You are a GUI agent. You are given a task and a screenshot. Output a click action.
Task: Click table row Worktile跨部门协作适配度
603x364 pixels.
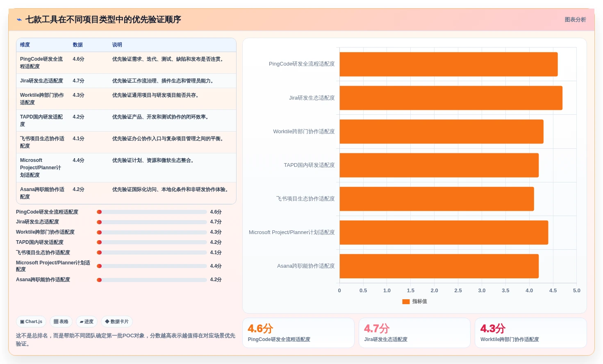126,99
